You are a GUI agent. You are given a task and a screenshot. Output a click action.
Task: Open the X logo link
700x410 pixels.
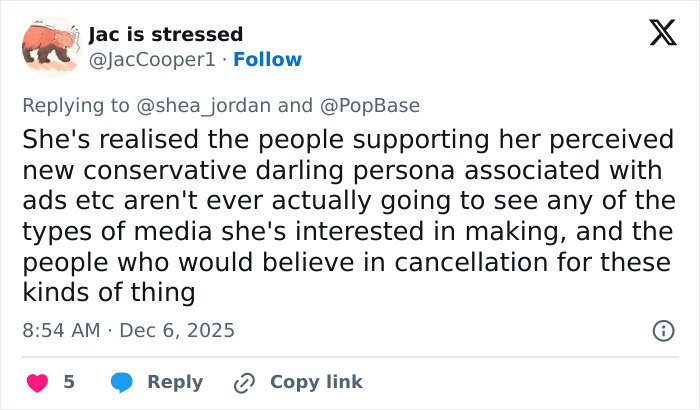point(656,33)
